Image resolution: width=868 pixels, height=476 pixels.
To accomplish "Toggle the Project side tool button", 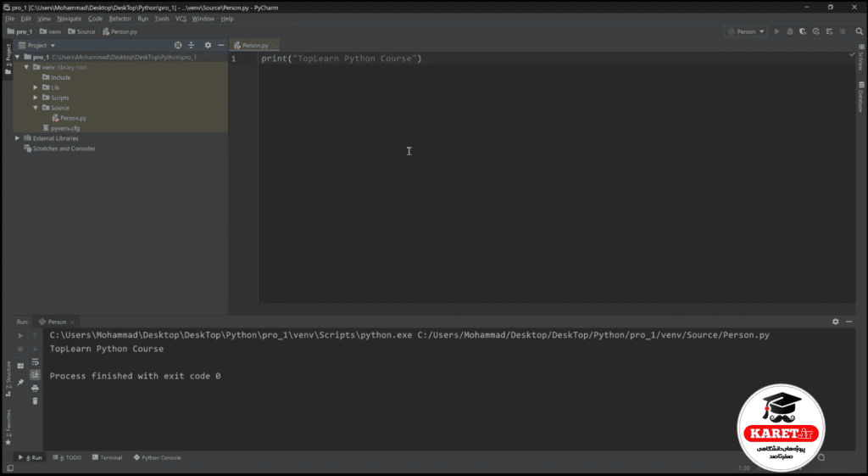I will coord(8,59).
